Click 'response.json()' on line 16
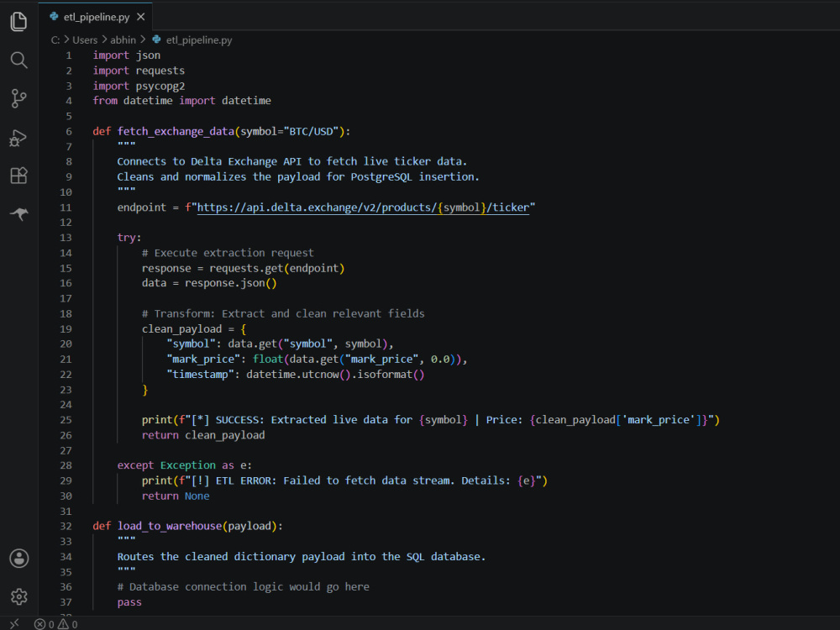This screenshot has width=840, height=630. coord(231,283)
